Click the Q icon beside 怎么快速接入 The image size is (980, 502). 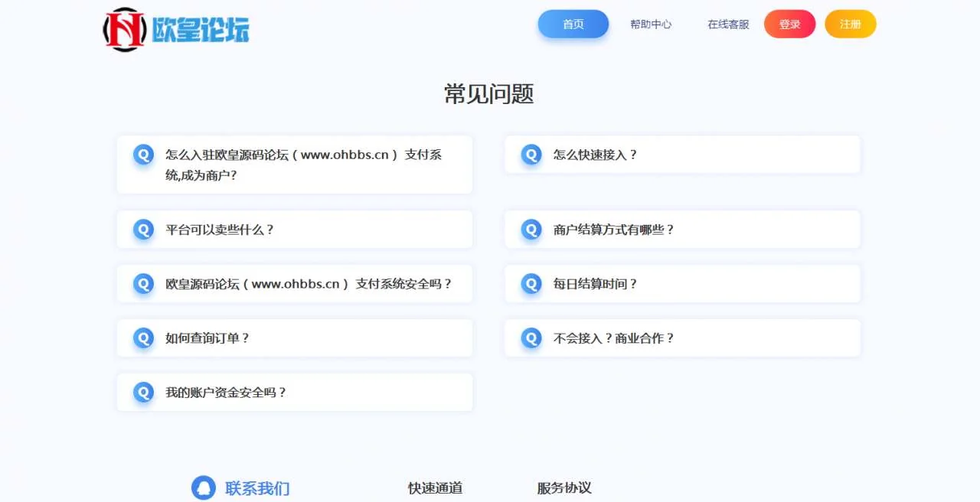click(531, 155)
